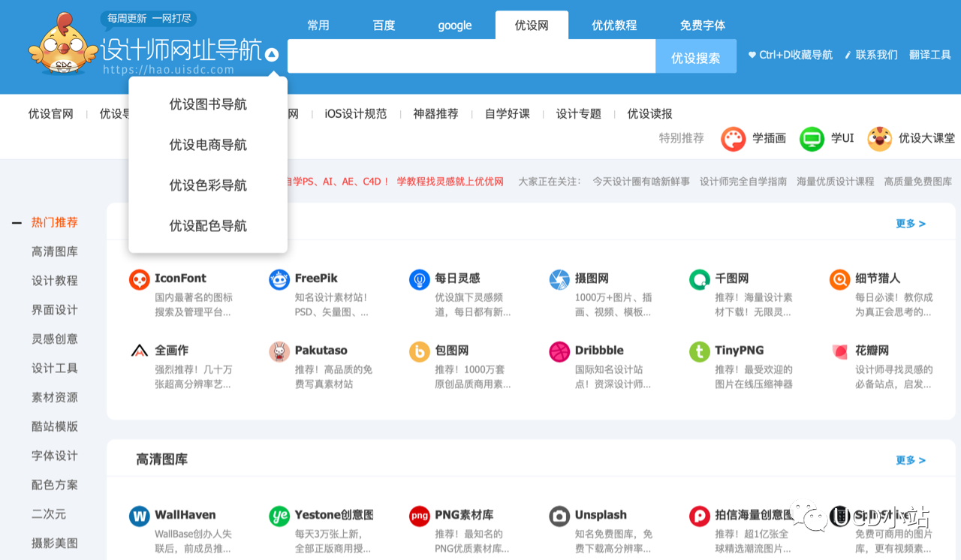Click the 拍信 red P icon
Viewport: 961px width, 560px height.
pos(700,516)
